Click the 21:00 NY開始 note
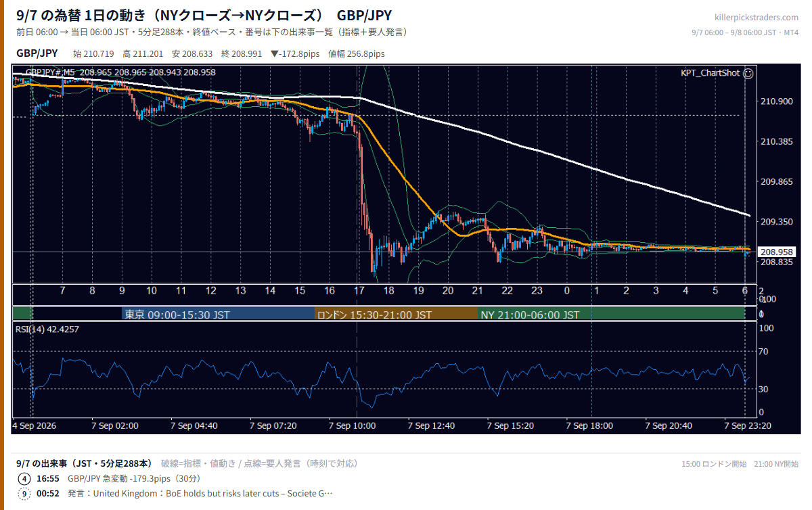 point(776,464)
